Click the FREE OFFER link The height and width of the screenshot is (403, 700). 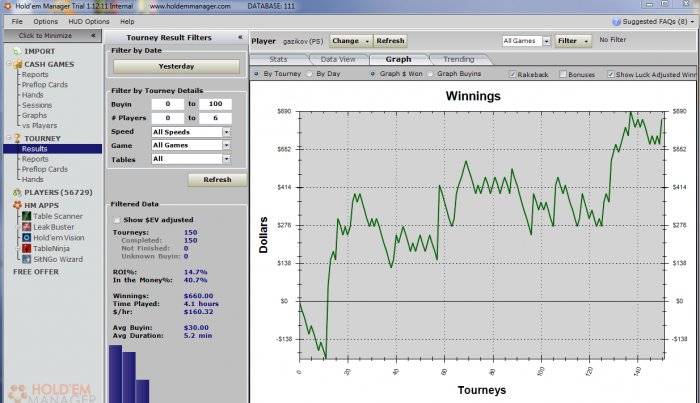(36, 272)
